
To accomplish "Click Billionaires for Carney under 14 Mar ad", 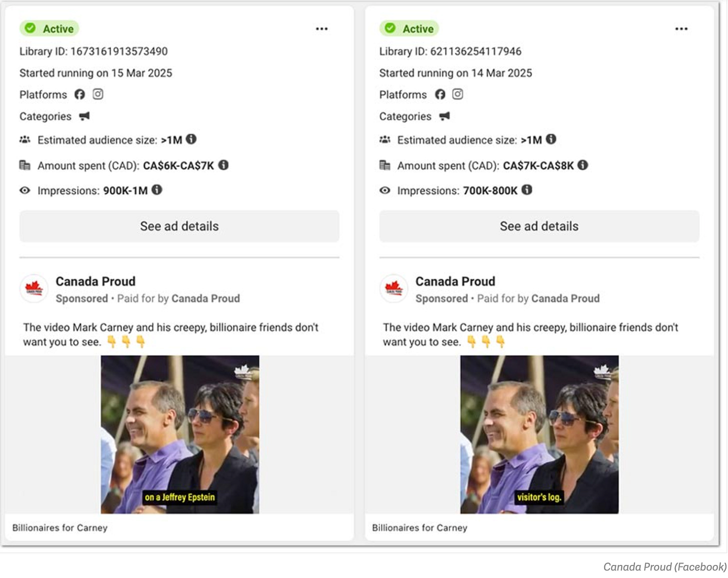I will (419, 527).
